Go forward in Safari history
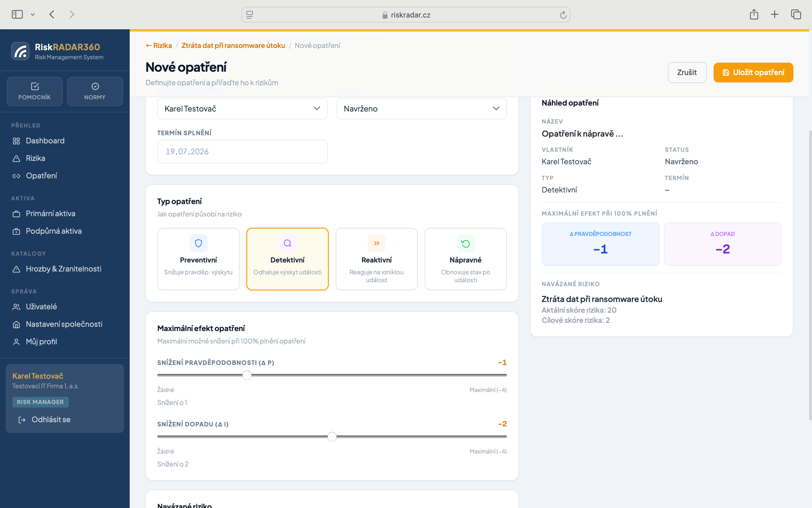This screenshot has height=508, width=812. (x=71, y=14)
